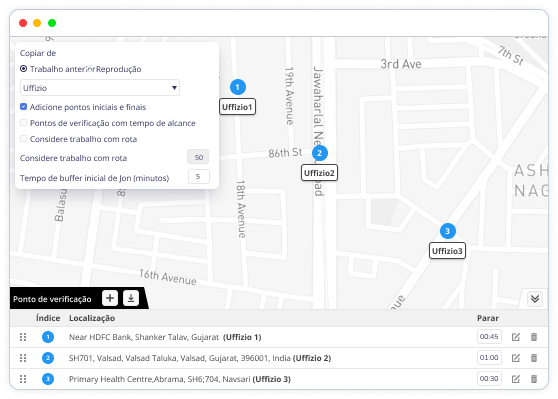Grab the drag handle of Uffizio 1 row
Viewport: 558px width, 399px height.
click(23, 337)
